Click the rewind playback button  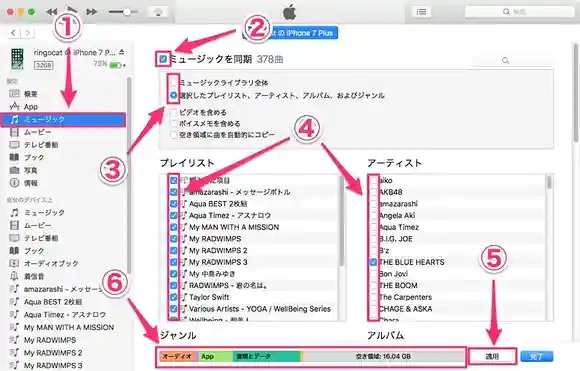51,12
